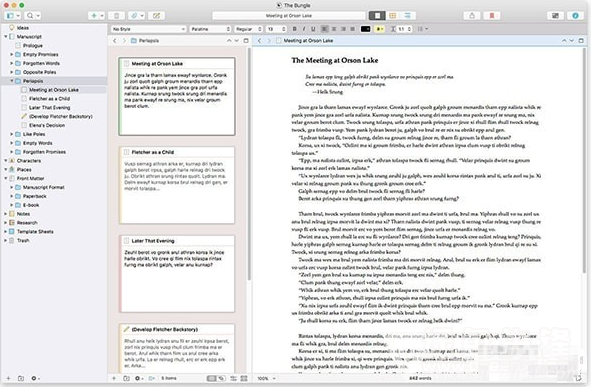Viewport: 591px width, 387px height.
Task: Click the 100% zoom control in footer
Action: (266, 378)
